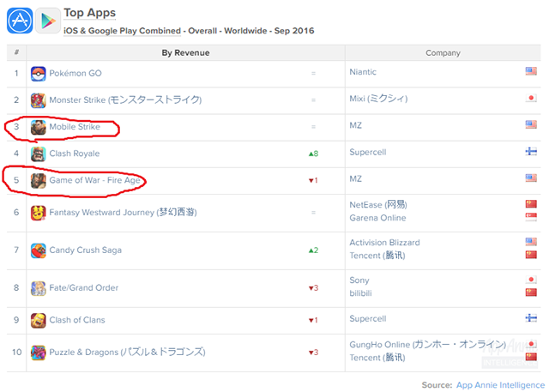
Task: Click the down 3 indicator for Puzzle & Dragons
Action: click(x=313, y=352)
